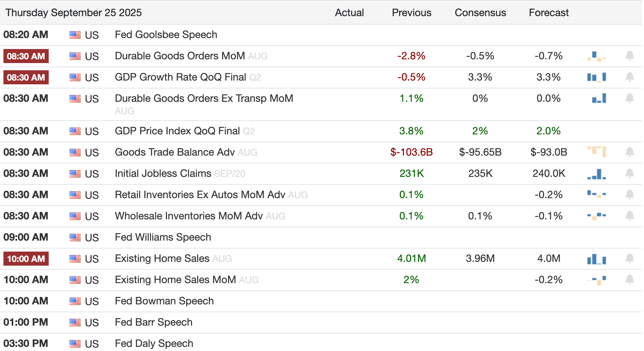Open mini chart for Existing Home Sales
This screenshot has width=644, height=351.
[597, 259]
